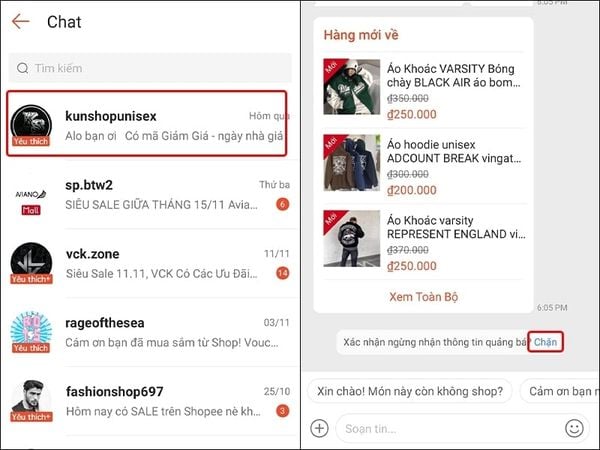Tap the fashionshop697 profile avatar
The width and height of the screenshot is (600, 450).
click(31, 400)
